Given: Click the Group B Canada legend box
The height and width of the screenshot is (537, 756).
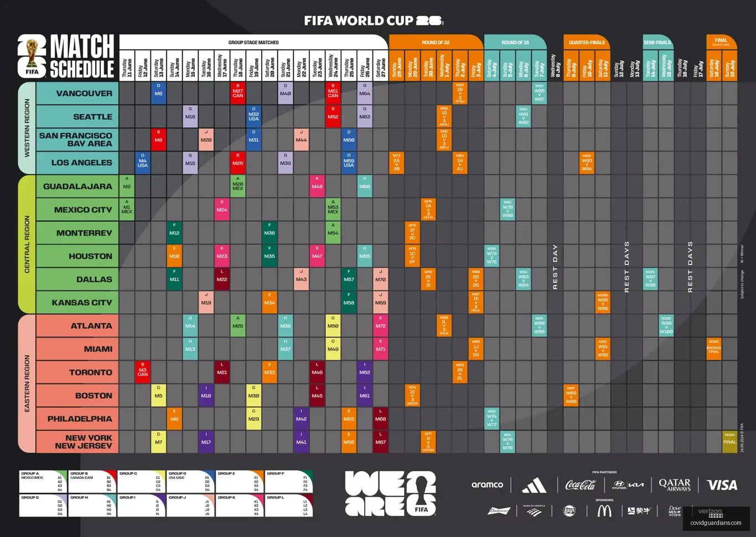Looking at the screenshot, I should [92, 482].
